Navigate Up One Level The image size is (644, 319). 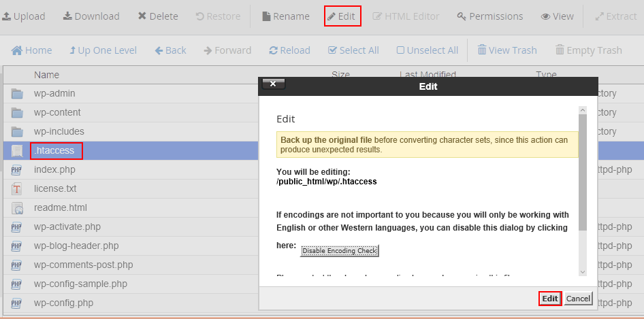[103, 50]
